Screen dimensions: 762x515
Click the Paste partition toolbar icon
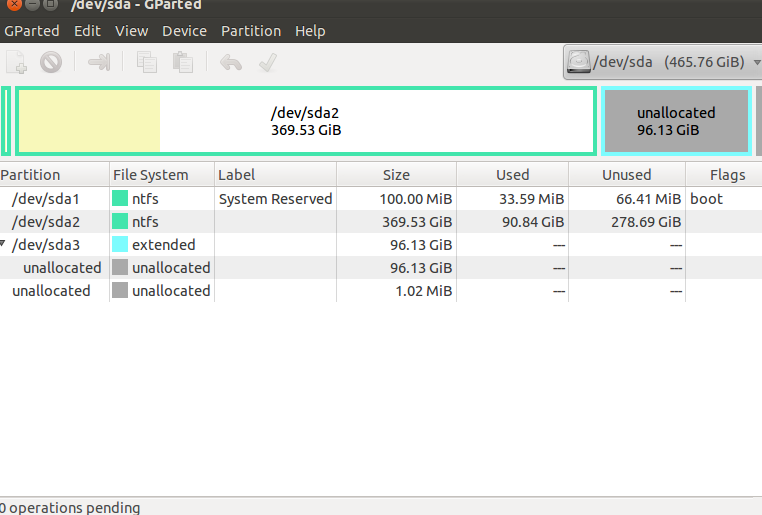[x=183, y=62]
